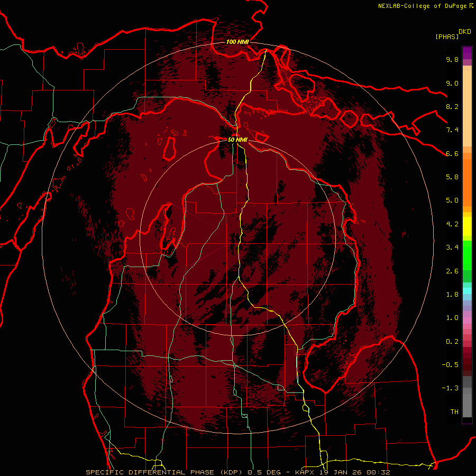Pick the pink swatch on the legend
This screenshot has height=476, width=476.
coord(467,321)
